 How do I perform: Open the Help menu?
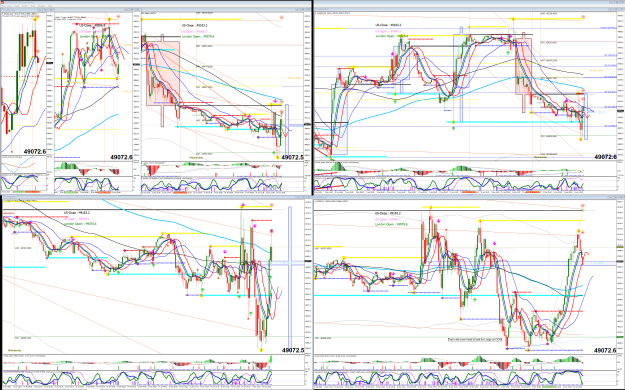pos(50,6)
